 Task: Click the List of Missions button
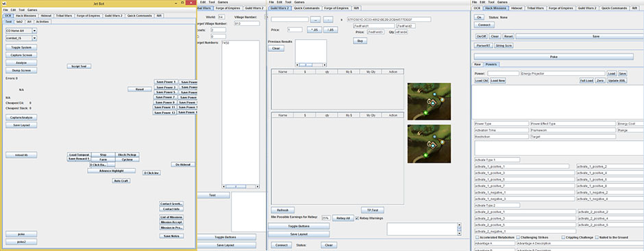click(x=171, y=217)
